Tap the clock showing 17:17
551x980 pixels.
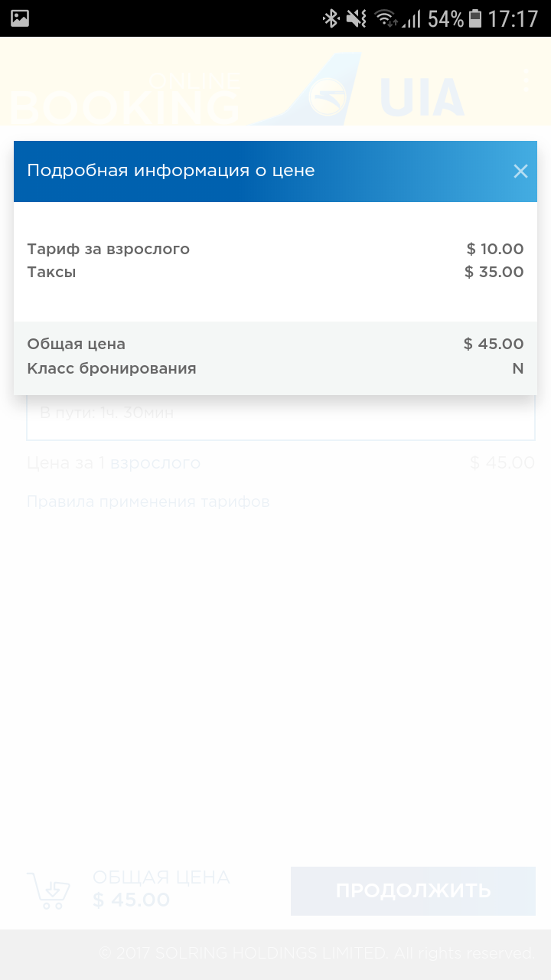click(513, 18)
